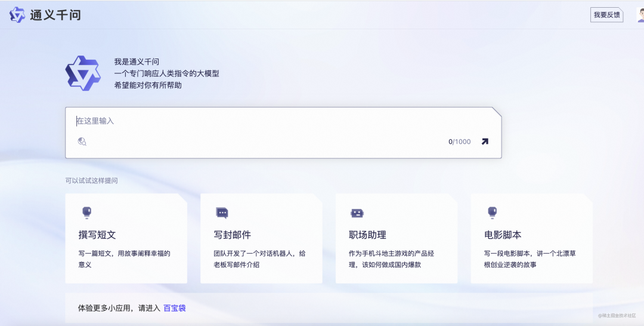This screenshot has width=644, height=326.
Task: Click 写一篇短文，用故事阐释幸福的意义 prompt text
Action: (124, 259)
